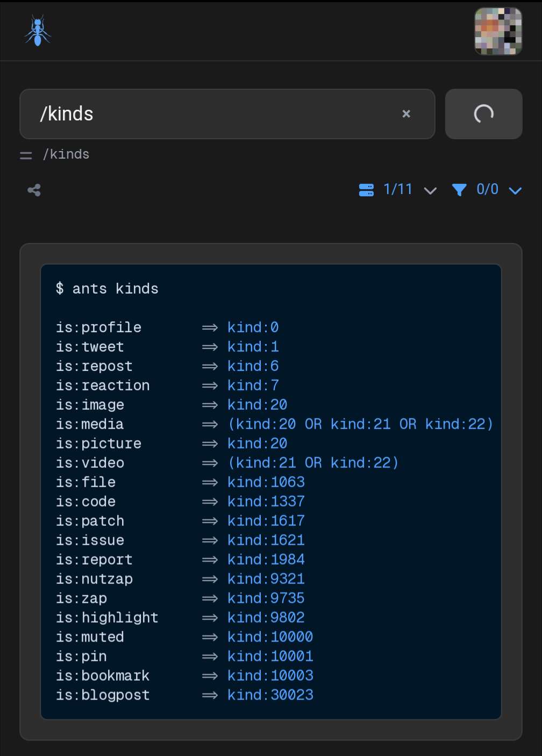Image resolution: width=542 pixels, height=756 pixels.
Task: Expand the 1/11 relays dropdown chevron
Action: click(430, 190)
